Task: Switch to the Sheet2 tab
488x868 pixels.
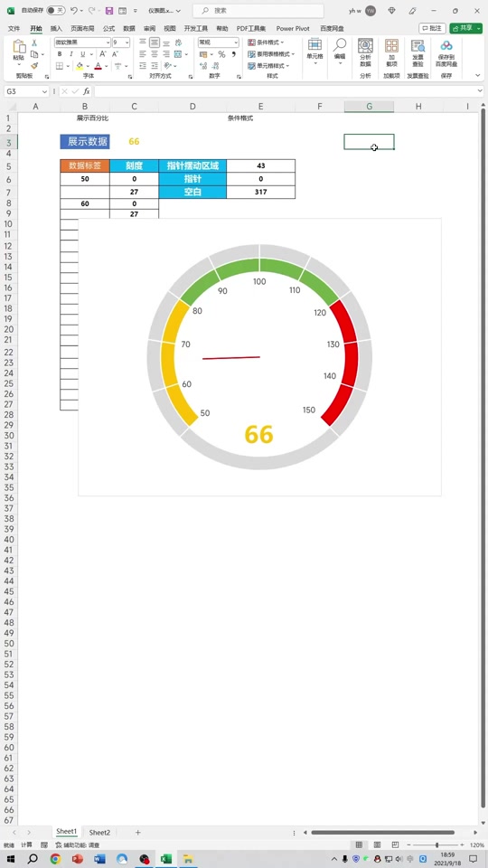Action: (99, 833)
